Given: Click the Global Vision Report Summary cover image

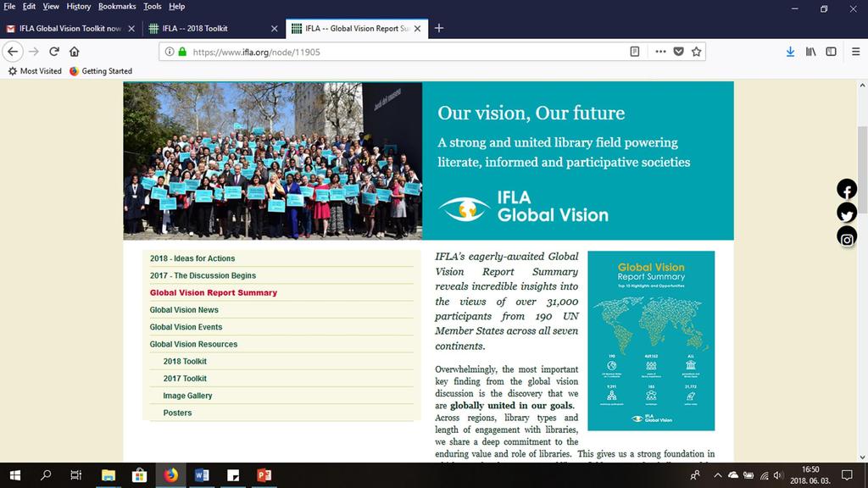Looking at the screenshot, I should (x=651, y=341).
